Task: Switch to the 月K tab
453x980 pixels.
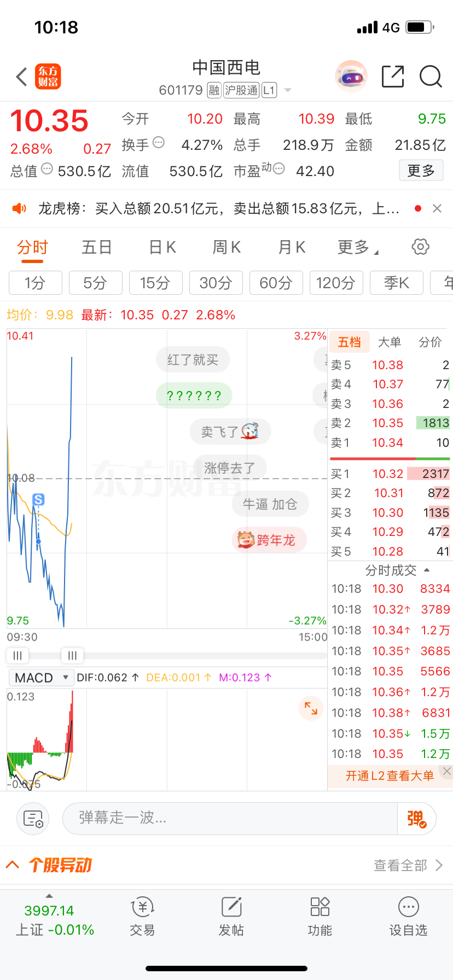Action: [x=292, y=247]
